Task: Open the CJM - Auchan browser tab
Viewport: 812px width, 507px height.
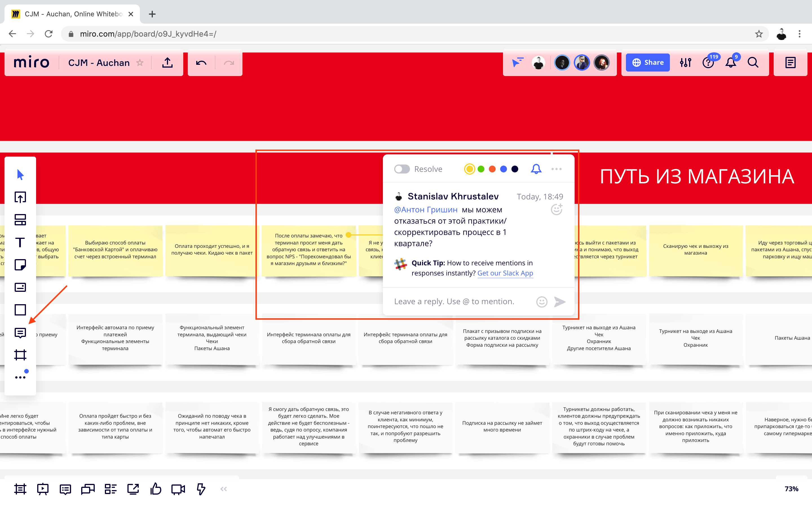Action: [x=72, y=14]
